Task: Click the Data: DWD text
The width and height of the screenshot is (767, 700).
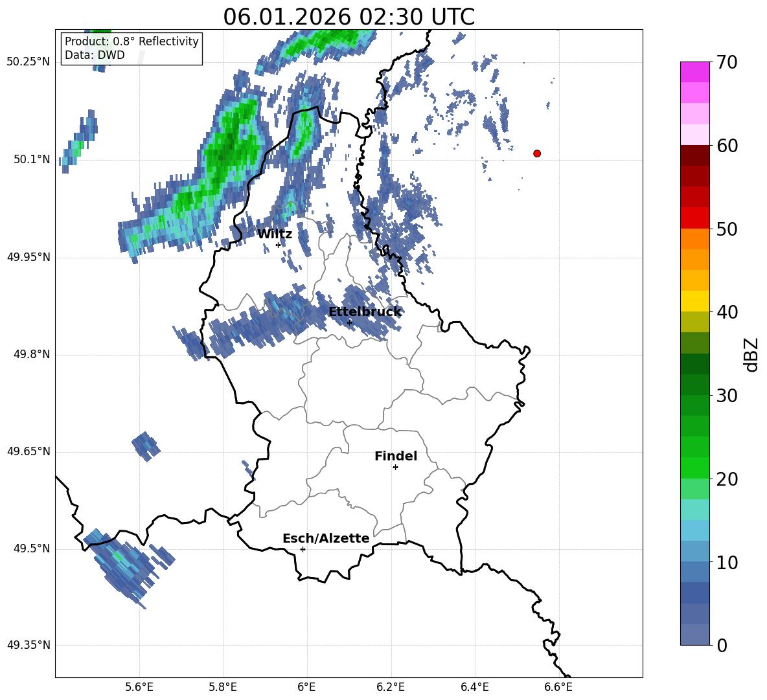Action: [95, 55]
